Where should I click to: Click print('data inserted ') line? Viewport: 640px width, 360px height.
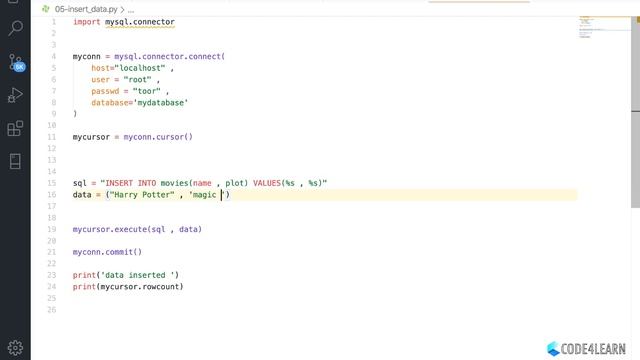click(x=126, y=275)
